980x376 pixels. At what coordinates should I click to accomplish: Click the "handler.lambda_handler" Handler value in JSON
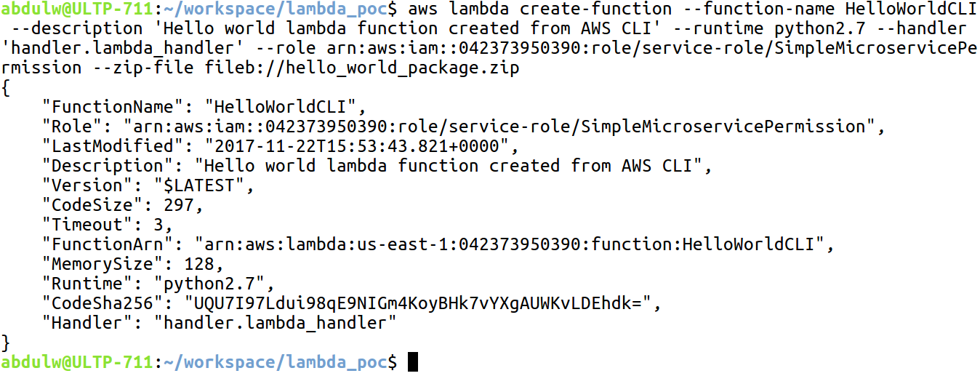(x=276, y=323)
